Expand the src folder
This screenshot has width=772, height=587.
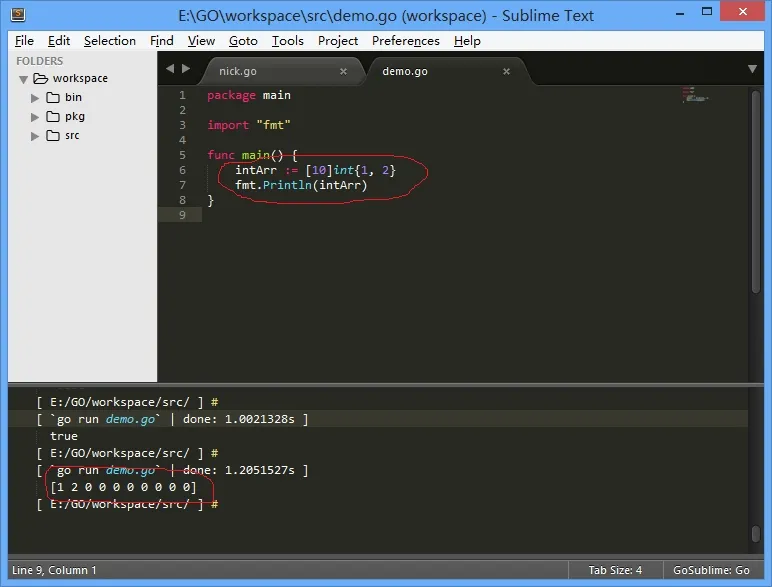point(35,136)
